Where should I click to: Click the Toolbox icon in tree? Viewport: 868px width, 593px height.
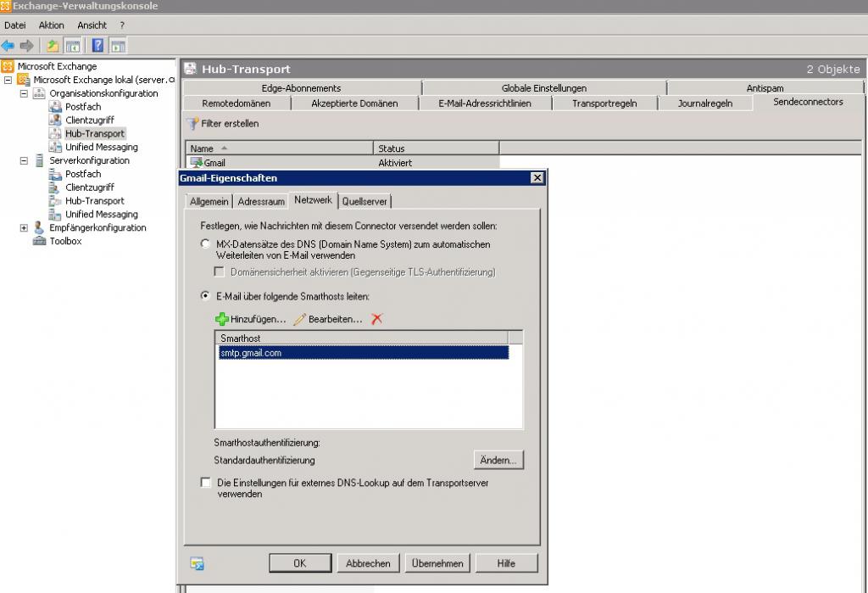pyautogui.click(x=39, y=241)
